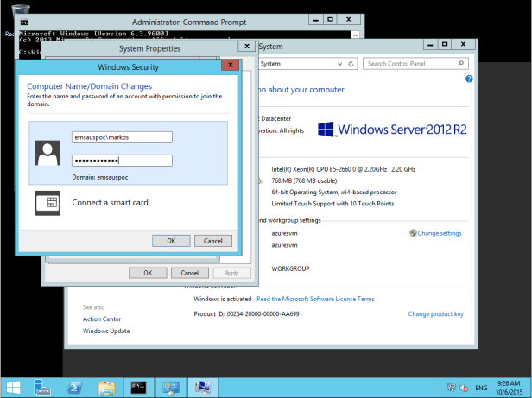Click the username field containing emsauspoc\markos
Image resolution: width=532 pixels, height=398 pixels.
pos(122,136)
